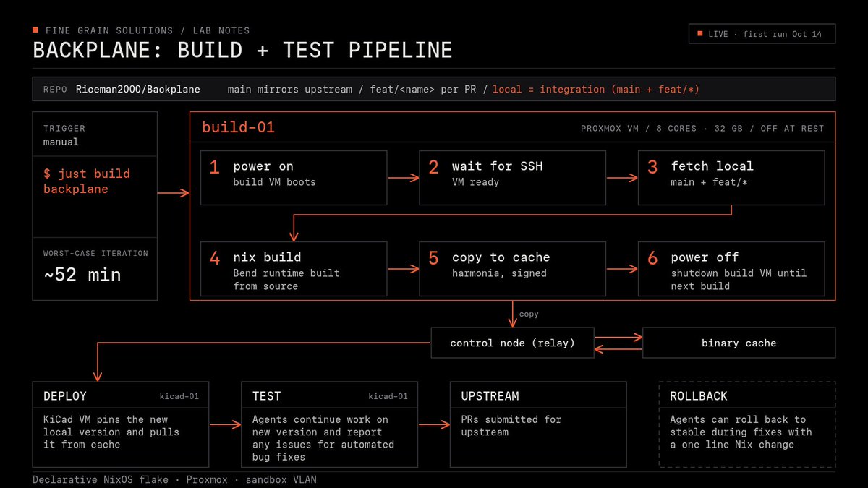Click 'shutdown build VM until next build' text
Viewport: 868px width, 488px height.
click(739, 280)
